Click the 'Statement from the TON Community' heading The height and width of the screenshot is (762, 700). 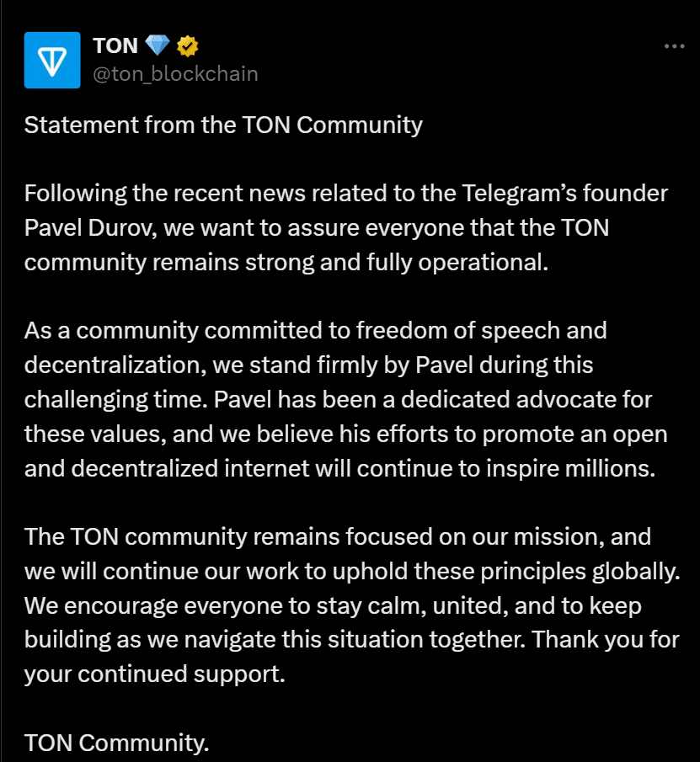(x=223, y=125)
